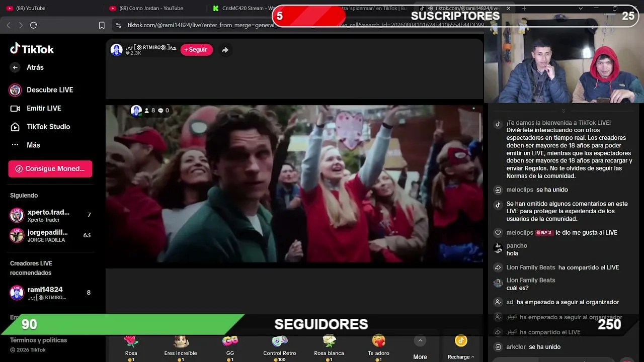Screen dimensions: 644x362
Task: Open the tab list dropdown arrow
Action: pyautogui.click(x=581, y=8)
